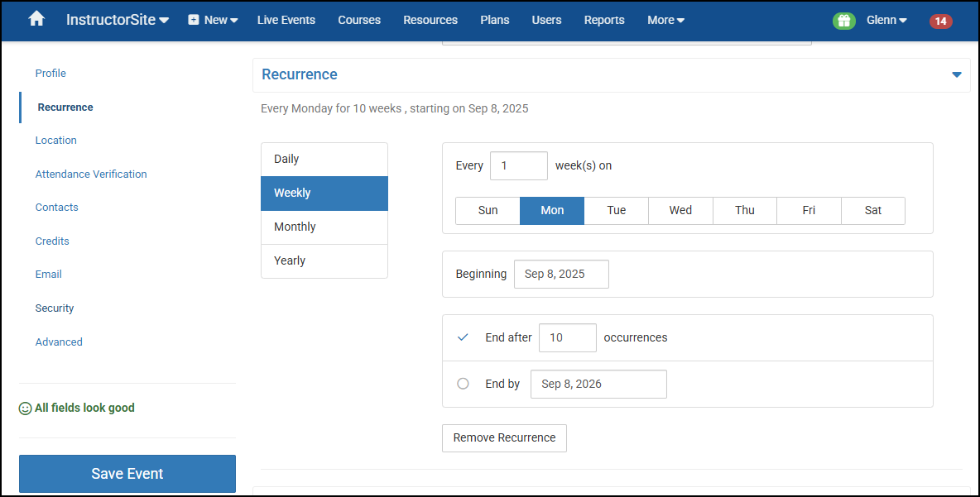The width and height of the screenshot is (980, 497).
Task: Collapse the Recurrence section arrow
Action: point(956,75)
